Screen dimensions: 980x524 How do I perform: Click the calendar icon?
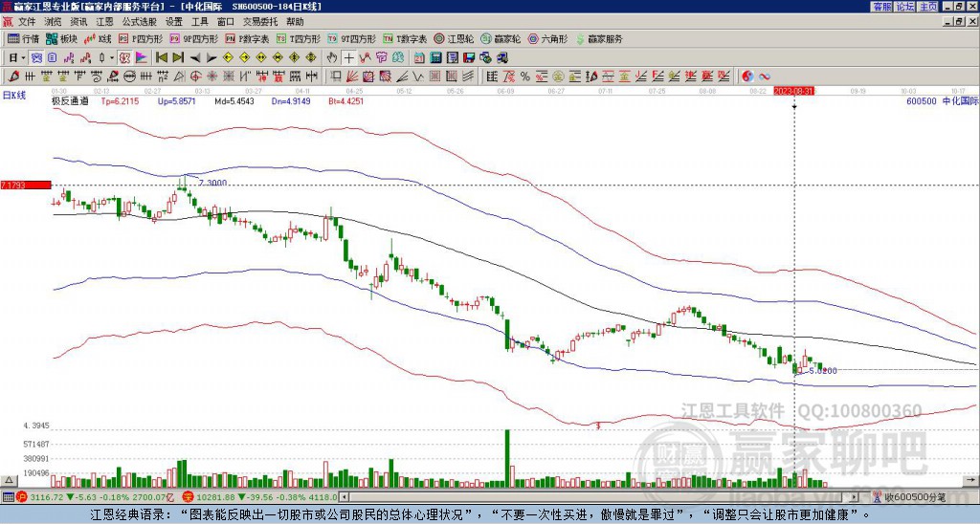(419, 58)
